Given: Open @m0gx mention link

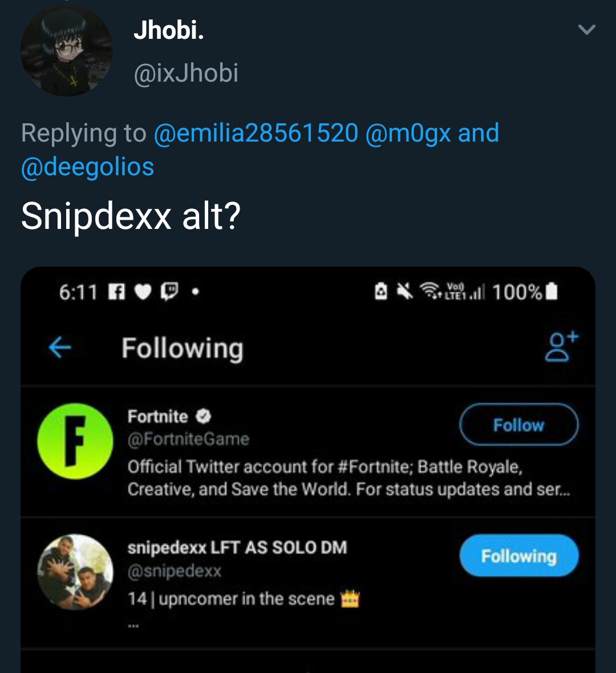Looking at the screenshot, I should (x=407, y=133).
